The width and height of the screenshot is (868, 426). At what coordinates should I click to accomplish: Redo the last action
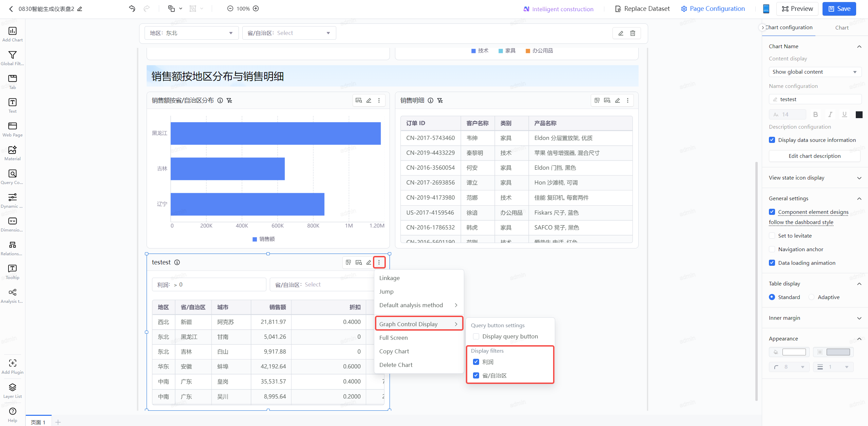click(x=147, y=8)
